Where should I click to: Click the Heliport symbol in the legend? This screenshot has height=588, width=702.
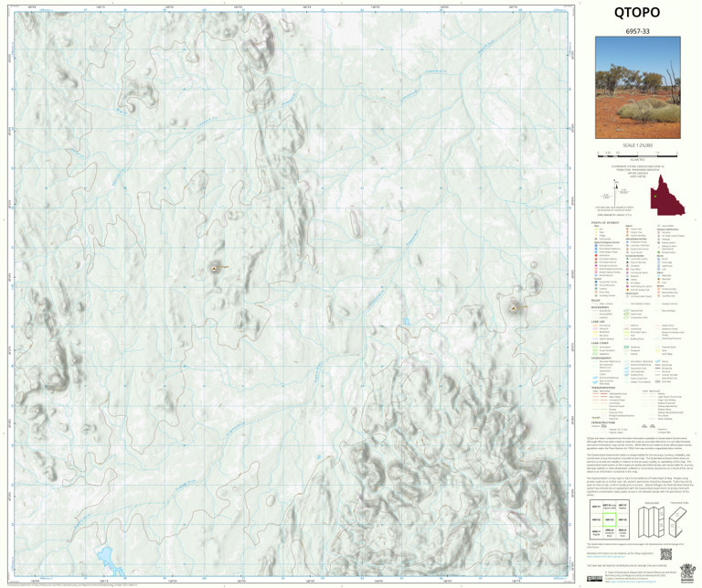pos(658,240)
